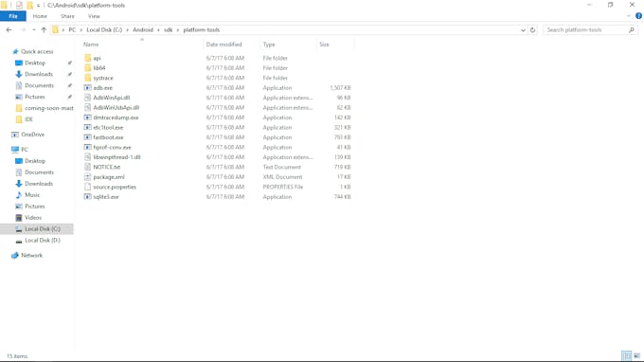The image size is (644, 362).
Task: Navigate to sdk in the breadcrumb
Action: [168, 30]
